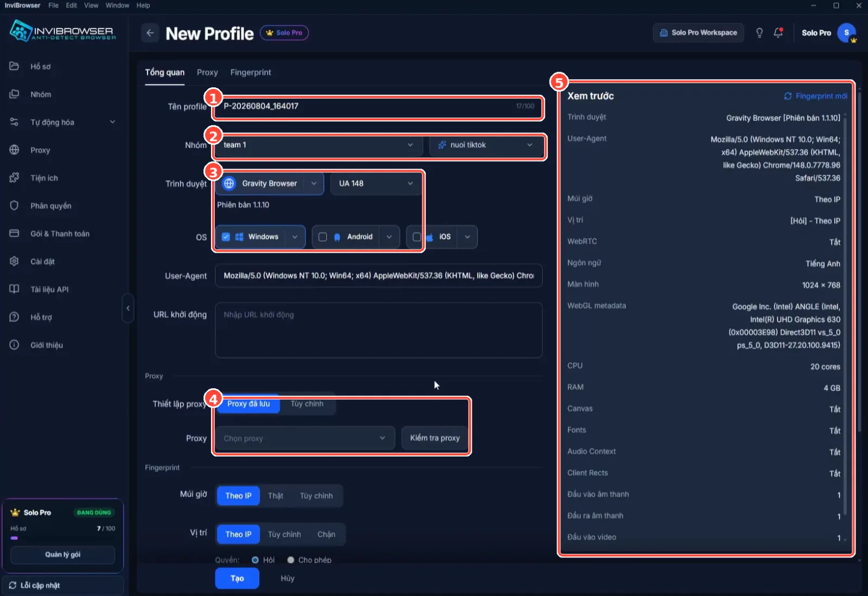
Task: Collapse the sidebar with the arrow handle
Action: pos(128,308)
